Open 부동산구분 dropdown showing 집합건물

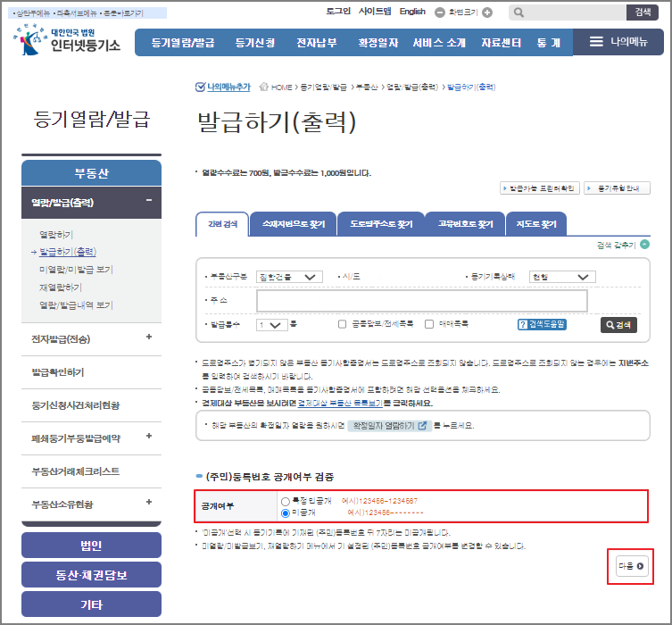[289, 277]
